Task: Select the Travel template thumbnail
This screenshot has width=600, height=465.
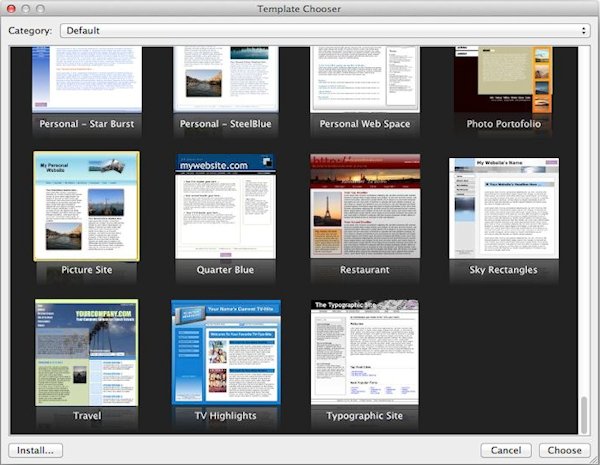Action: point(86,352)
